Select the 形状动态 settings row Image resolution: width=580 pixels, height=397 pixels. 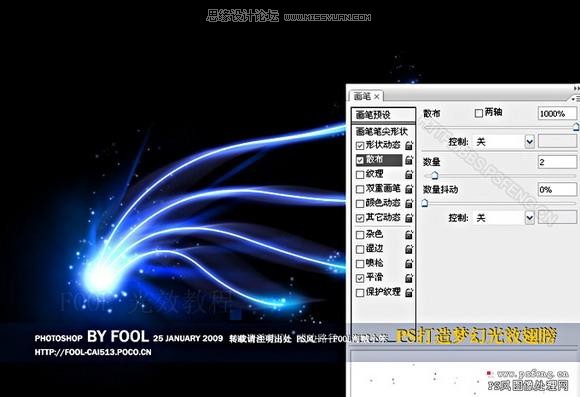tap(383, 145)
